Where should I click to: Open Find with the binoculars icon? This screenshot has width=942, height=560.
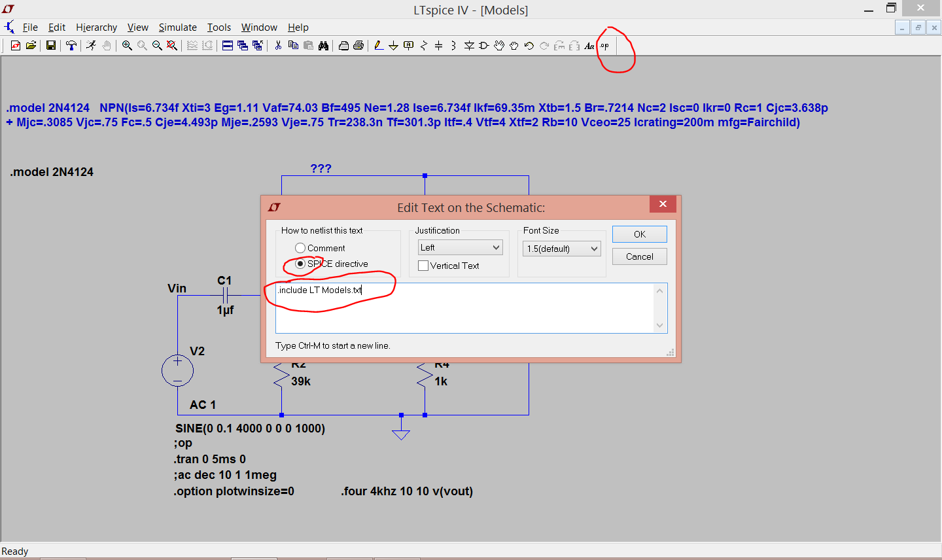pyautogui.click(x=323, y=46)
